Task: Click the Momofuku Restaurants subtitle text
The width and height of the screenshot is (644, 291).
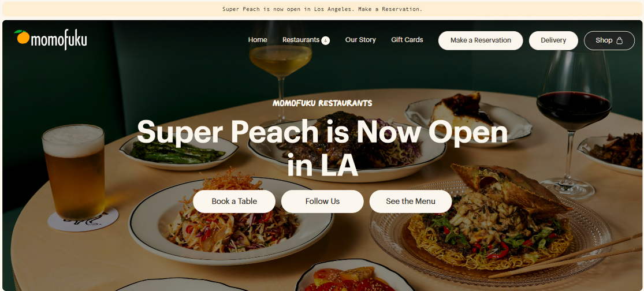Action: coord(322,103)
